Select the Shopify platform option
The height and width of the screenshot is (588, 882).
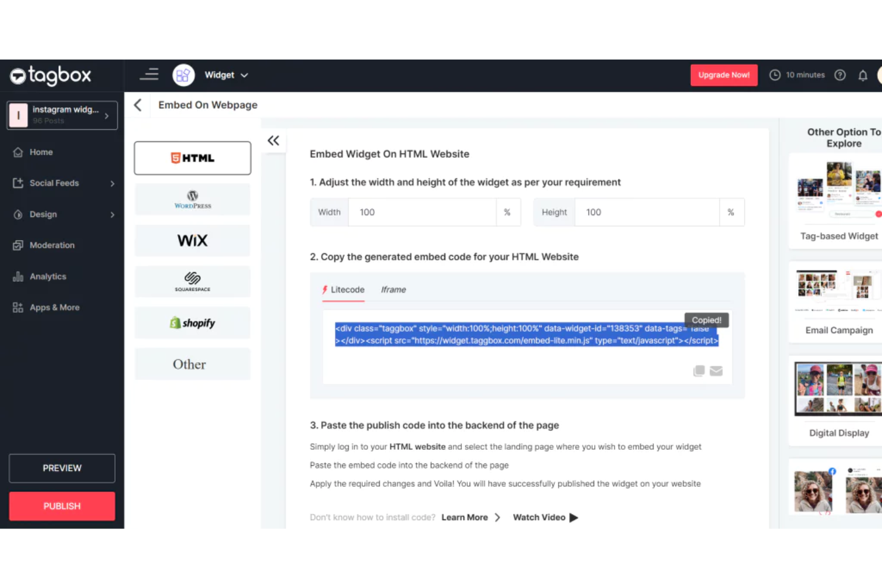pos(192,323)
